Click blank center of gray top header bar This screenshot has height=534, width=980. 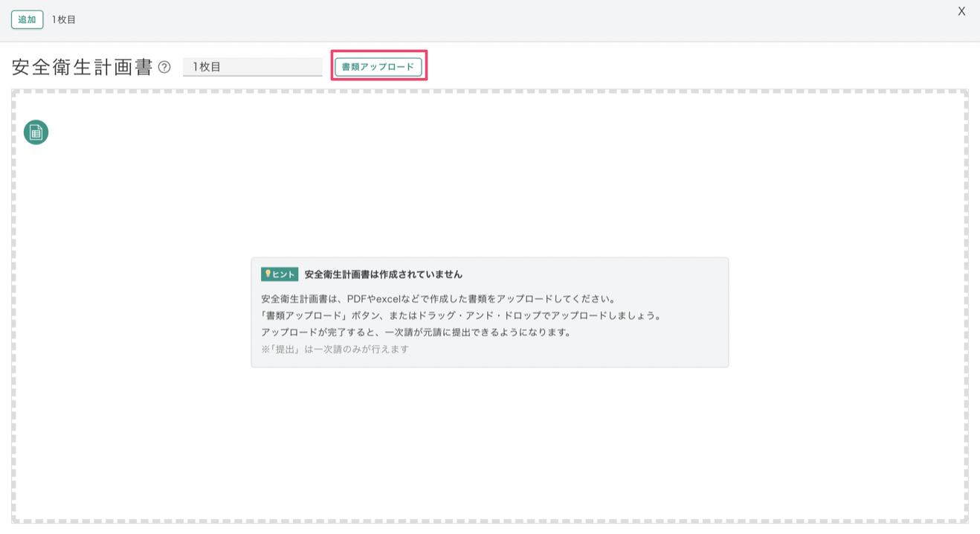coord(491,20)
